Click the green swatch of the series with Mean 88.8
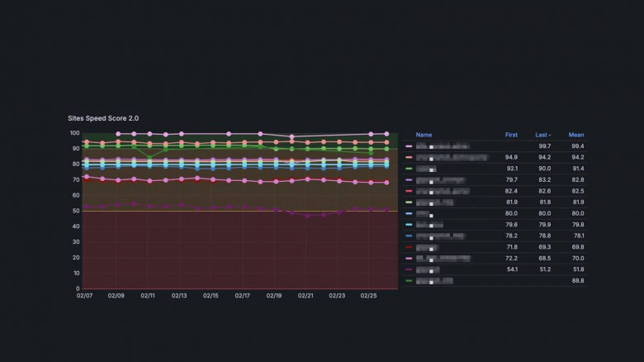 (409, 281)
